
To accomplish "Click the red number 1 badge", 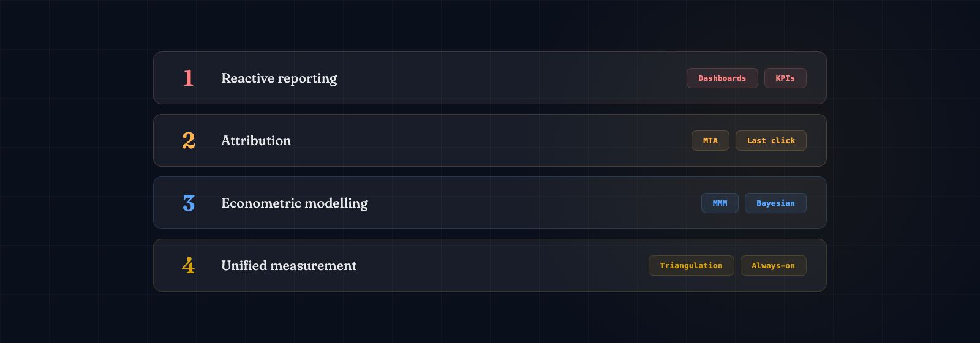I will tap(189, 78).
